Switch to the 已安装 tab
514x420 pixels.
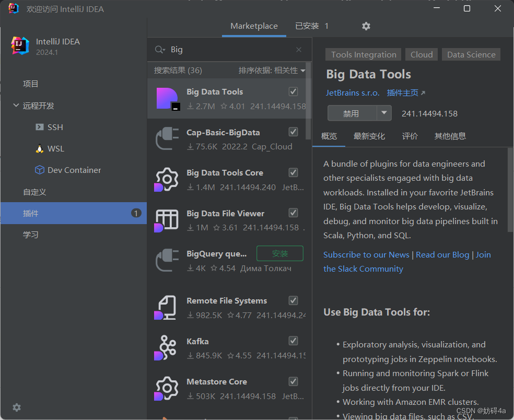(312, 26)
